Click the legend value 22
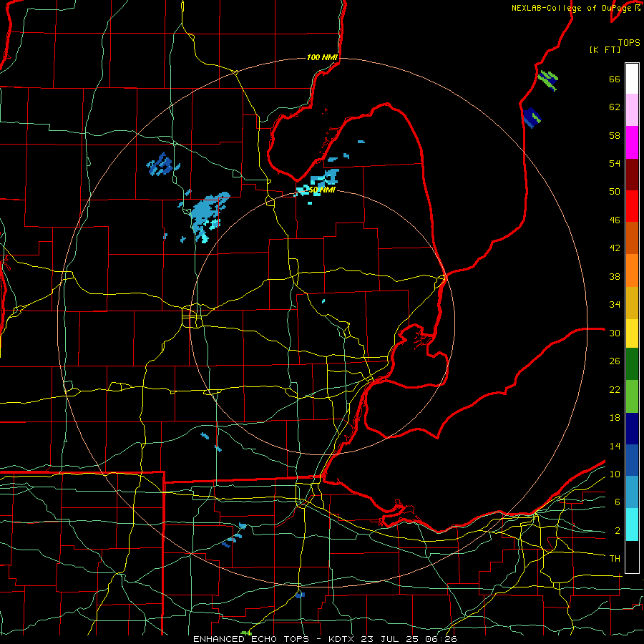 (x=615, y=389)
